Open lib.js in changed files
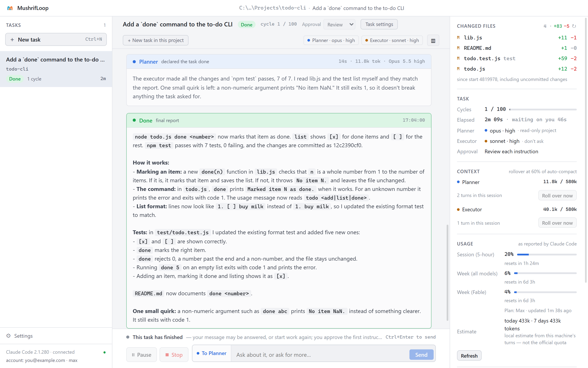The width and height of the screenshot is (588, 368). (517, 38)
